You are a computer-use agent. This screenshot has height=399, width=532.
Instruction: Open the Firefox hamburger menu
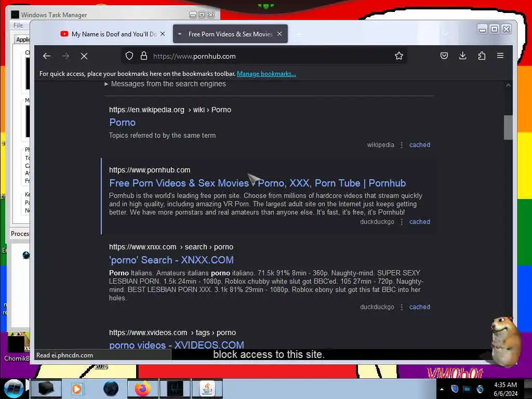pyautogui.click(x=500, y=56)
